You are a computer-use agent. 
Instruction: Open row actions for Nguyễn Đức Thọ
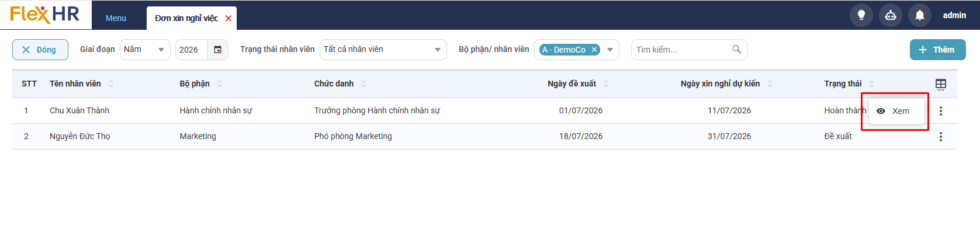pyautogui.click(x=941, y=137)
